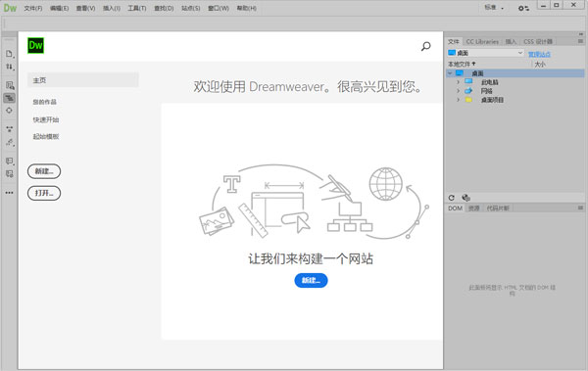
Task: Open the 编辑(E) menu
Action: coord(59,8)
